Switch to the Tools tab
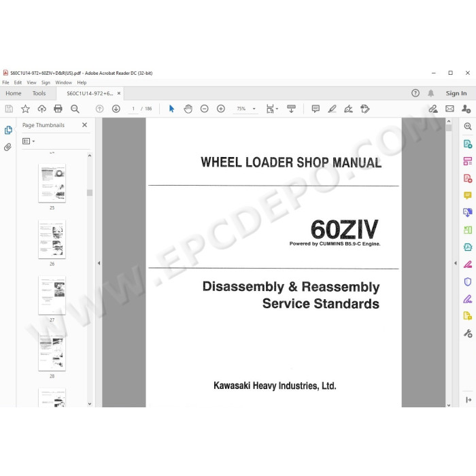This screenshot has height=476, width=476. coord(39,93)
